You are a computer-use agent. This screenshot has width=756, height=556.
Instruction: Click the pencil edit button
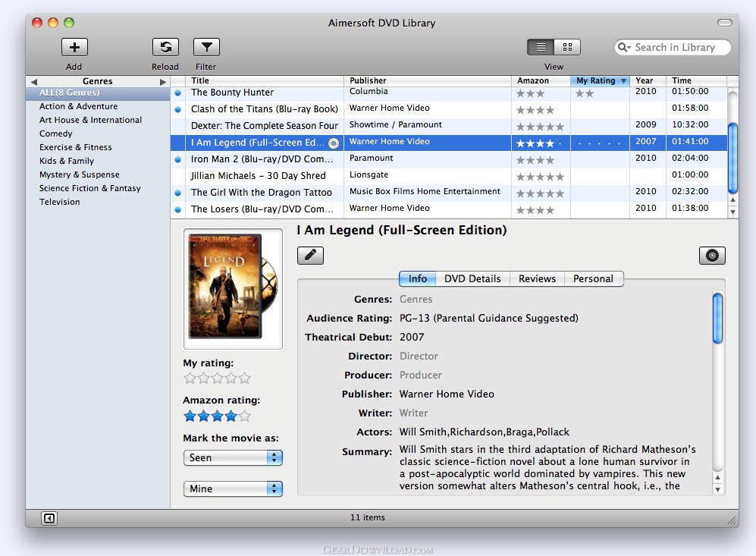coord(310,255)
